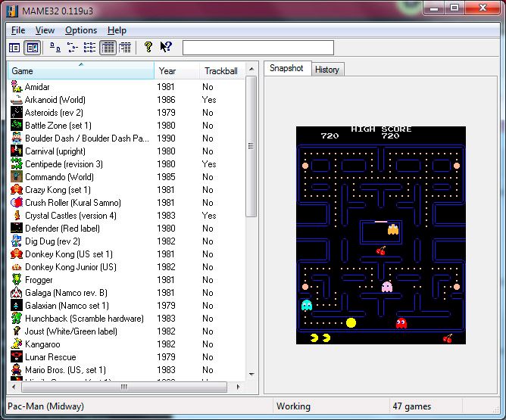This screenshot has width=506, height=420.
Task: Click the horizontal scroll right arrow
Action: [x=238, y=387]
